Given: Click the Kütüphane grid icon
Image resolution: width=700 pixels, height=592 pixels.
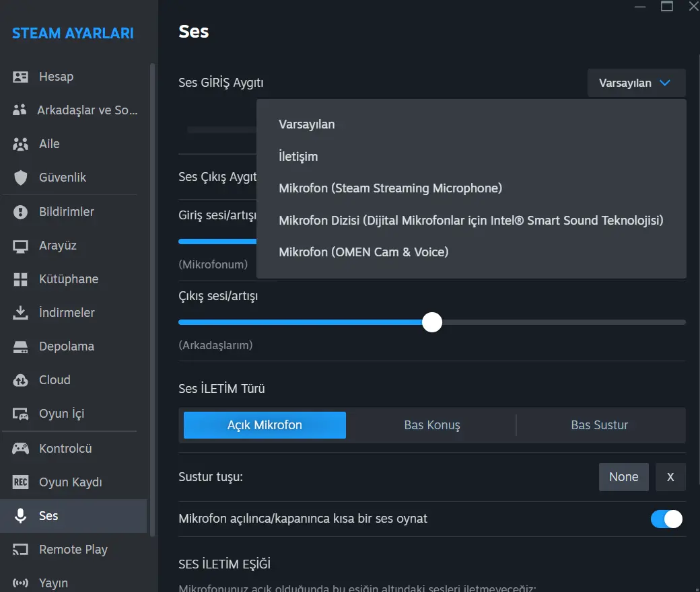Looking at the screenshot, I should tap(20, 279).
